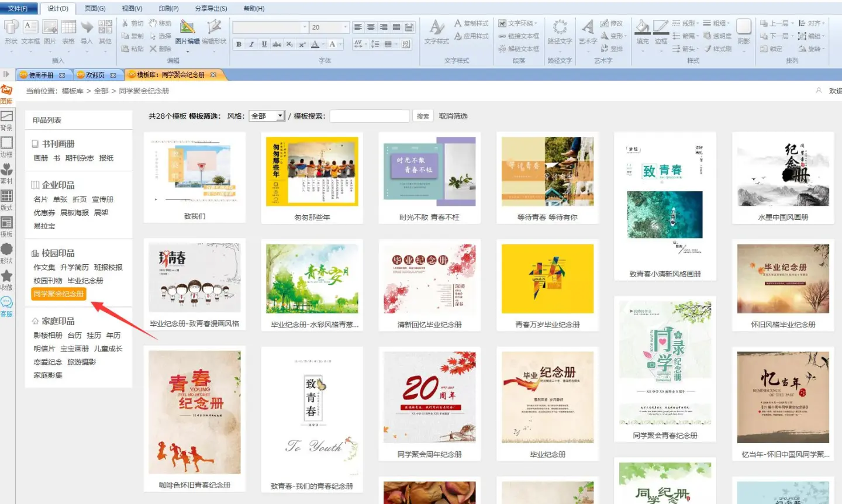Expand the font size dropdown
Viewport: 842px width, 504px height.
click(345, 27)
